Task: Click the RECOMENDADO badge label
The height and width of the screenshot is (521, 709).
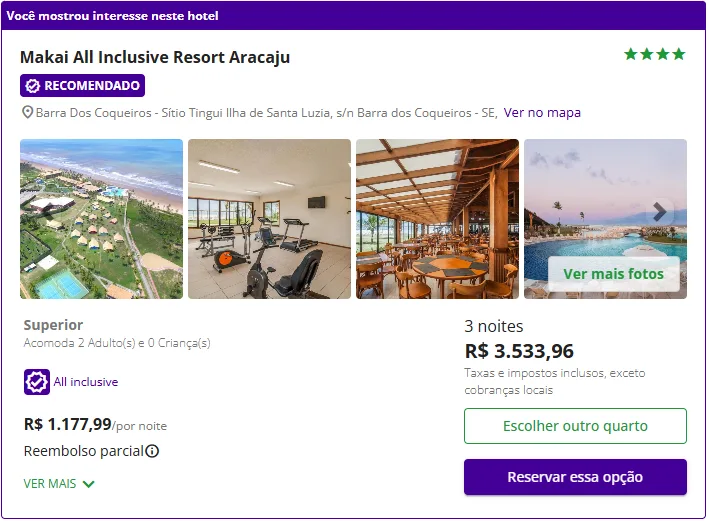Action: (91, 86)
